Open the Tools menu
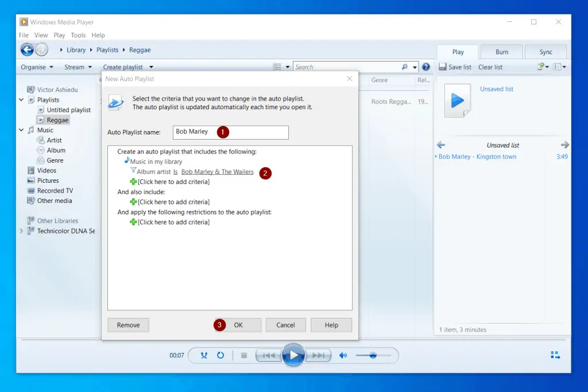Image resolution: width=588 pixels, height=392 pixels. pyautogui.click(x=78, y=35)
